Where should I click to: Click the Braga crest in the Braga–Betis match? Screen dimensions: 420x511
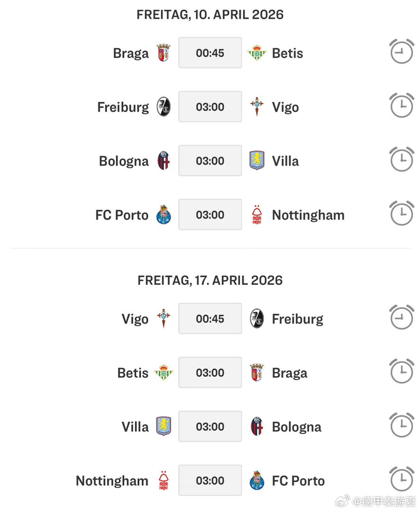(x=163, y=53)
